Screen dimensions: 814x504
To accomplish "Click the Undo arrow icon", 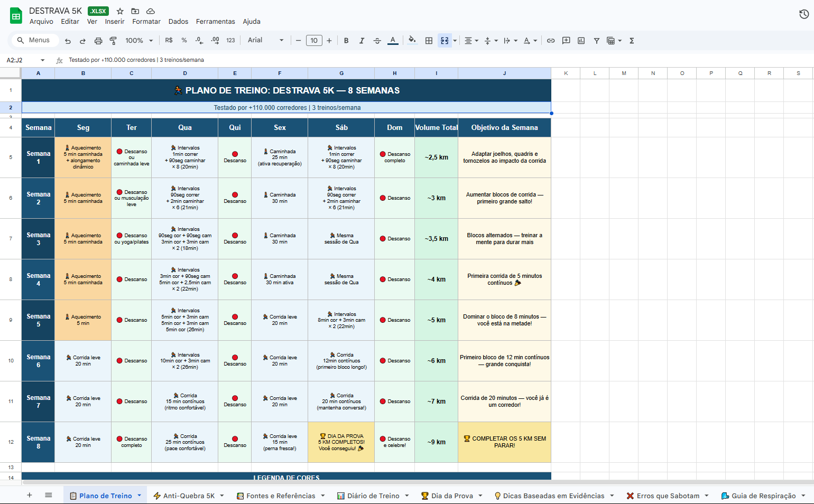I will tap(68, 41).
